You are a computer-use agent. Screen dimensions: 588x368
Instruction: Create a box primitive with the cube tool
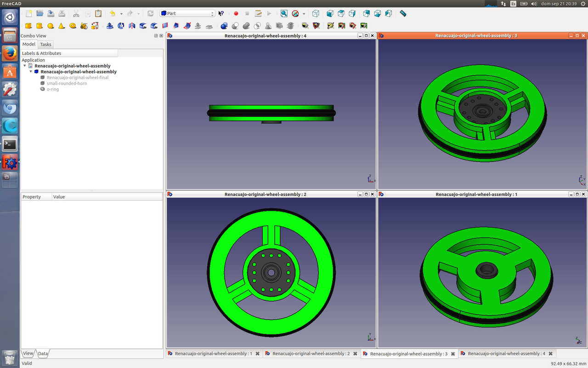coord(28,26)
